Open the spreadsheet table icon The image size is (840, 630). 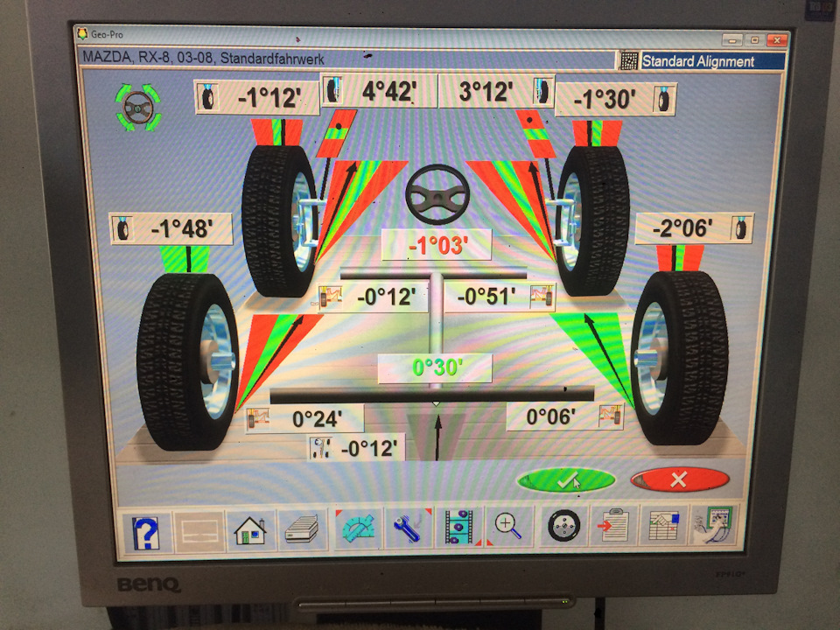click(x=664, y=525)
